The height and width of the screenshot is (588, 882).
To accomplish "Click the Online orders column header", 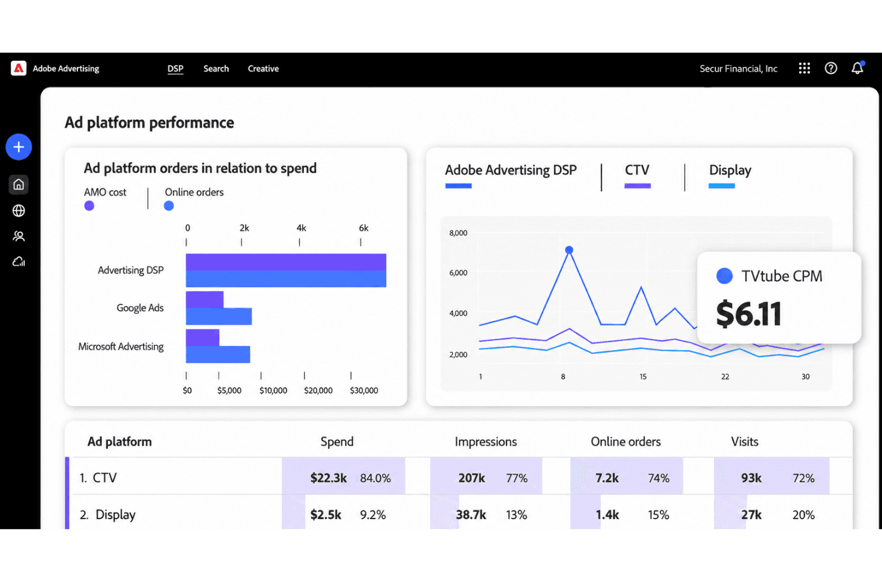I will coord(626,442).
